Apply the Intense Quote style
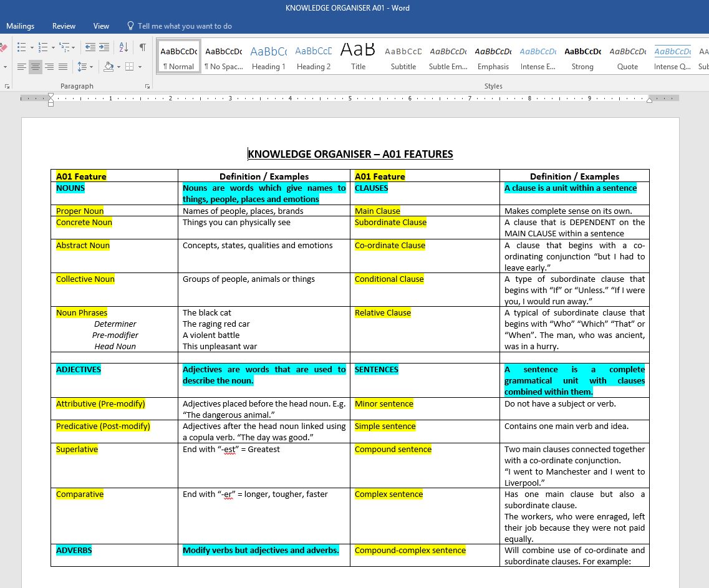Viewport: 709px width, 588px height. point(672,56)
